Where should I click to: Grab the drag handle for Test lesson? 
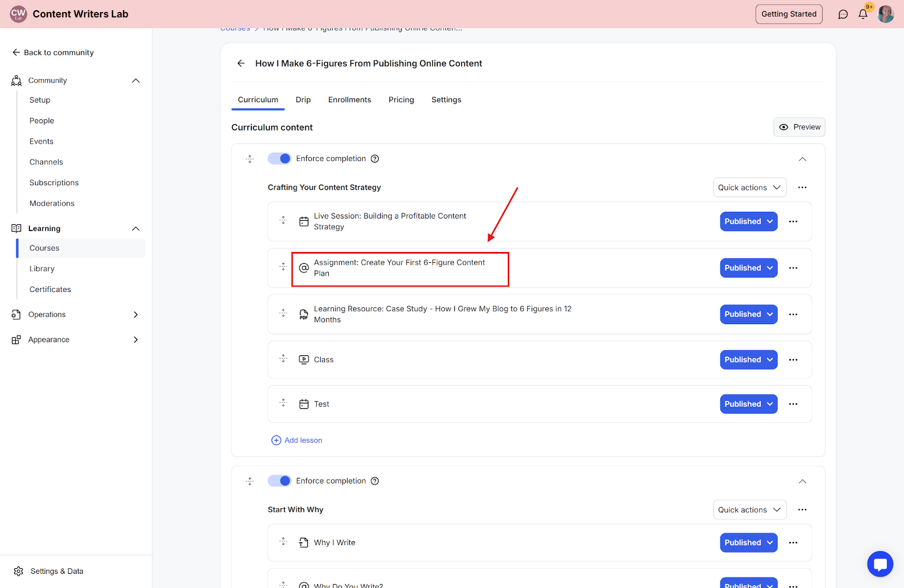284,403
